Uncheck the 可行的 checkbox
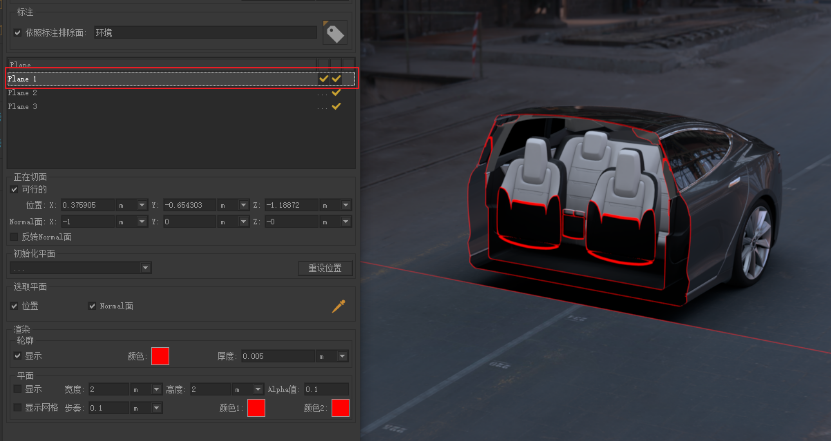This screenshot has width=831, height=442. 14,189
